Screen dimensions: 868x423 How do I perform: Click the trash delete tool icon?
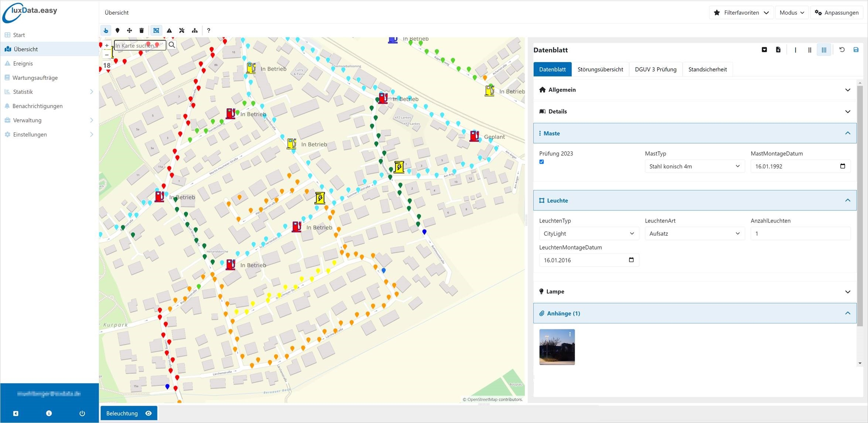[141, 31]
